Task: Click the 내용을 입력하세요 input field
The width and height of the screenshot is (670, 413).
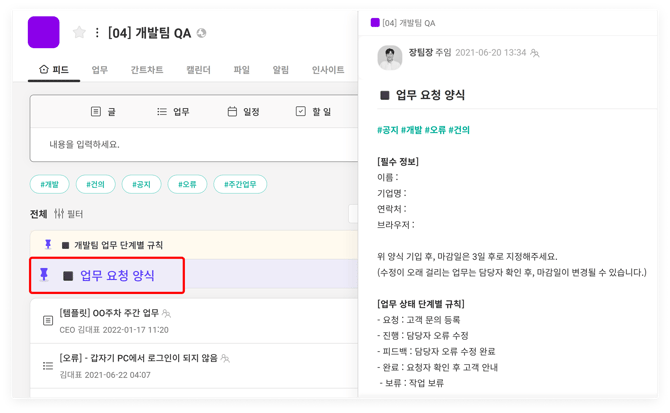Action: coord(190,144)
